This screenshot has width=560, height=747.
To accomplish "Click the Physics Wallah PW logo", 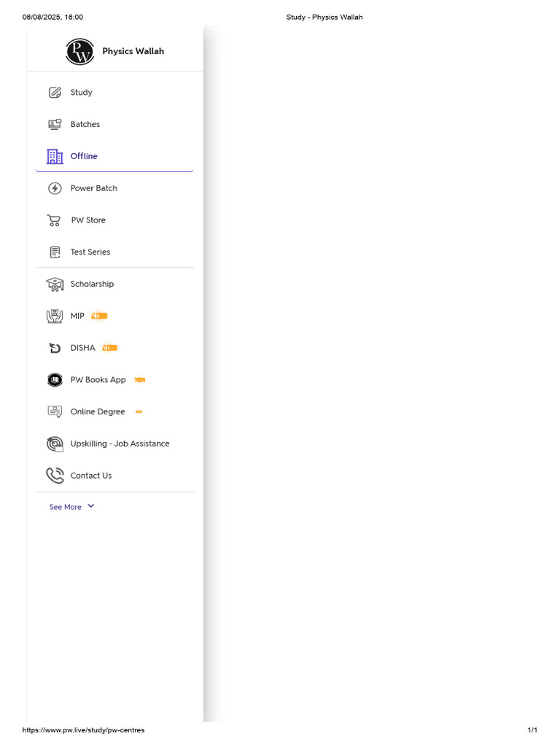I will (x=80, y=52).
